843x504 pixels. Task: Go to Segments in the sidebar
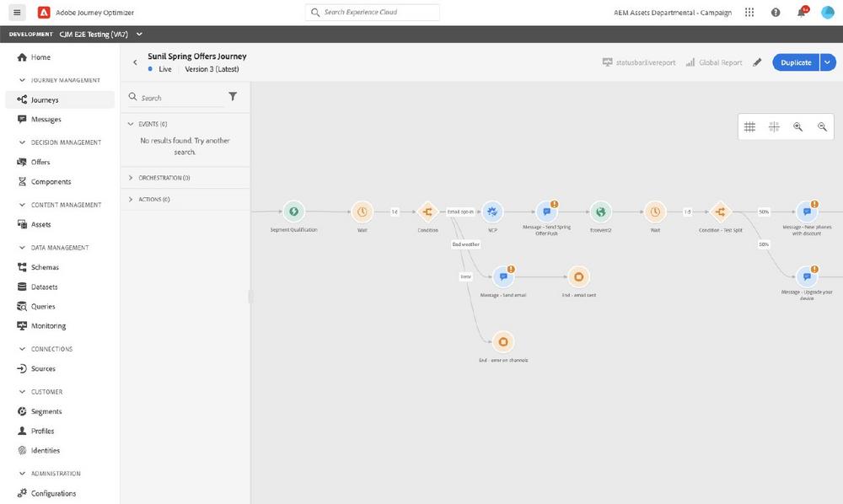[46, 411]
